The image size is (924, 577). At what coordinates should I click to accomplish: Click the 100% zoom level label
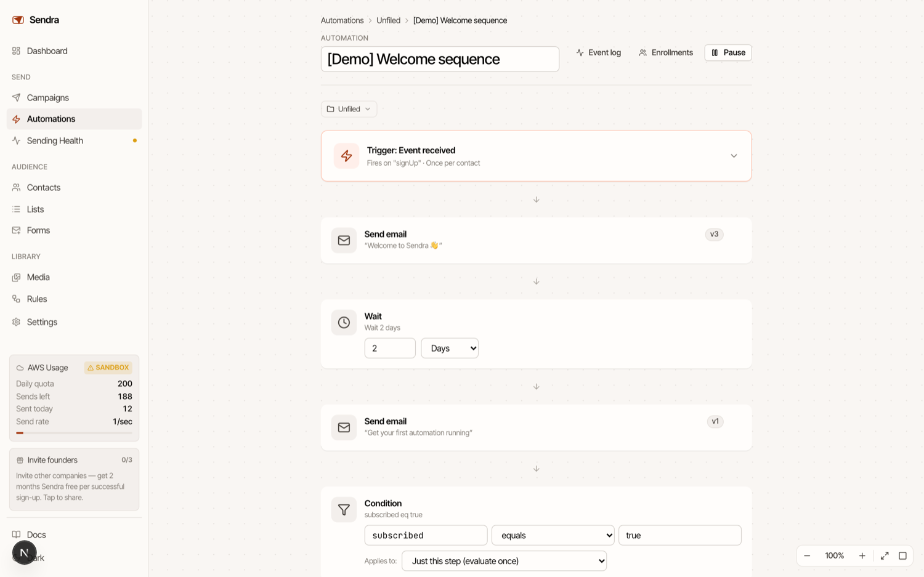(835, 555)
